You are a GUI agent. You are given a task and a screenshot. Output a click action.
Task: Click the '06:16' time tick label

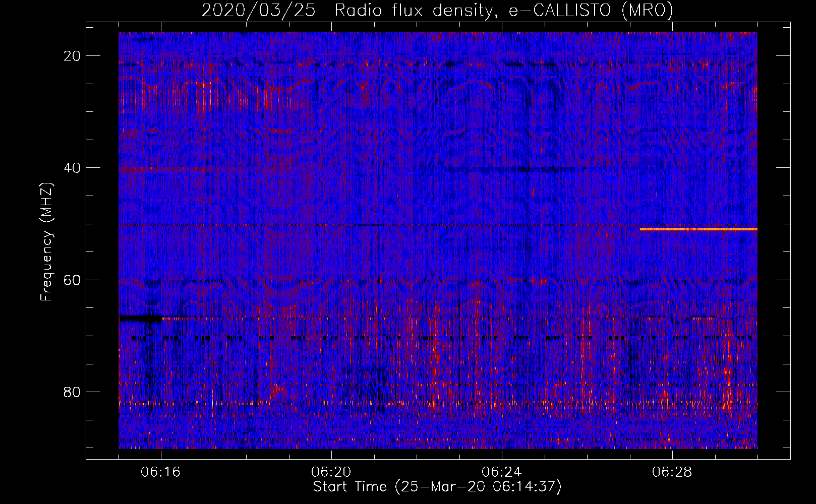pos(161,472)
